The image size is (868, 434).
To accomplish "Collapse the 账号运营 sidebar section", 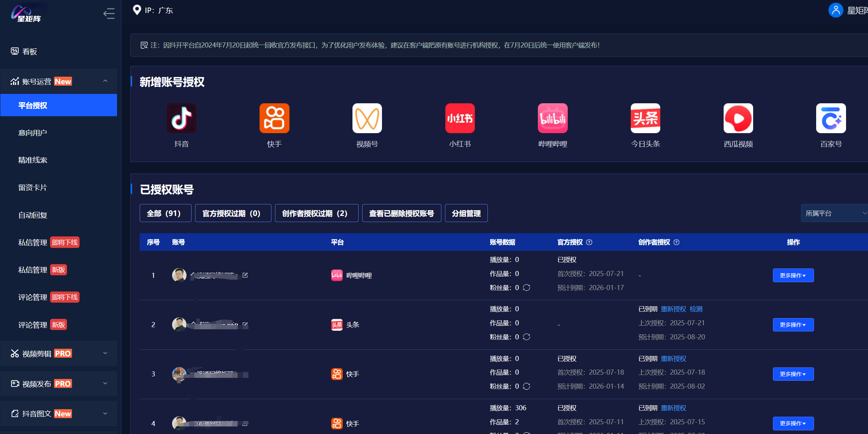I will click(x=105, y=81).
